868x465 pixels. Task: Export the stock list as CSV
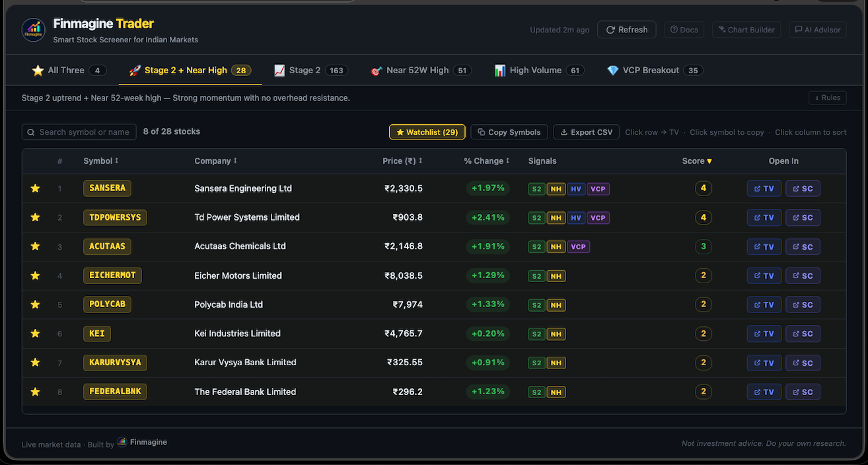coord(586,131)
